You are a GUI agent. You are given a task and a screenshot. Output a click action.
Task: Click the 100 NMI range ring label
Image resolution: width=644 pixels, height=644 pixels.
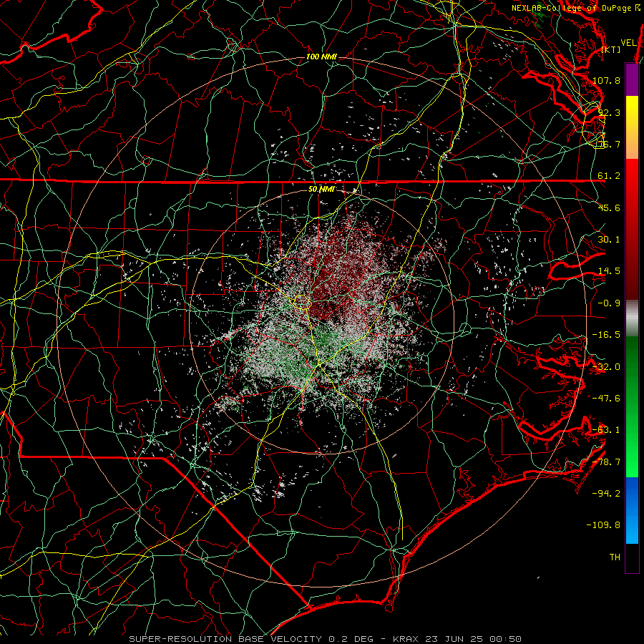321,57
